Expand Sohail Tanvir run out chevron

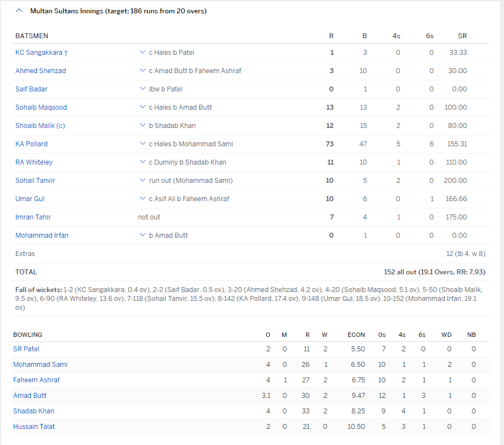pos(142,180)
